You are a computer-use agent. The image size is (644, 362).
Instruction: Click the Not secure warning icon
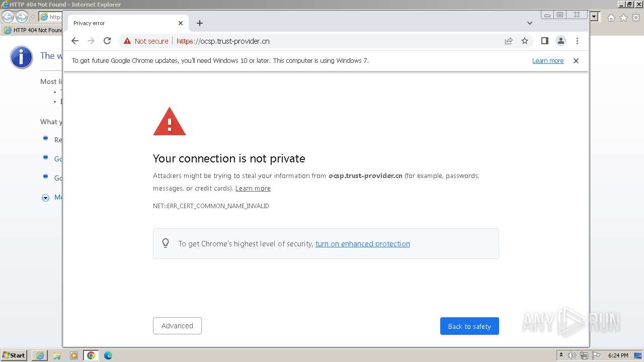[x=127, y=41]
